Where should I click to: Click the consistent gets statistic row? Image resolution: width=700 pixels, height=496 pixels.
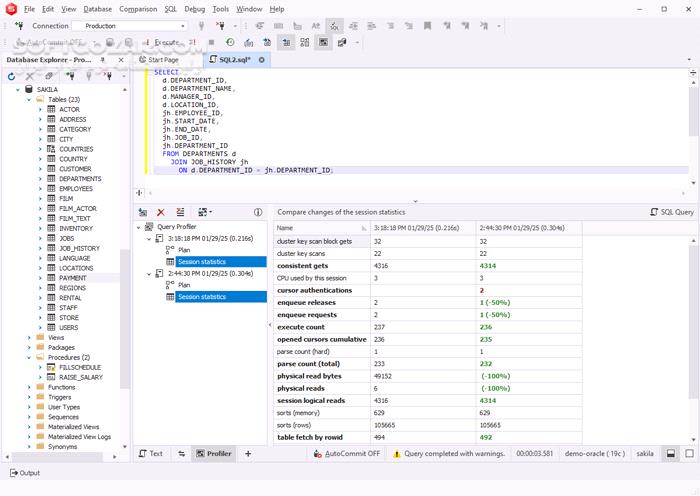pyautogui.click(x=428, y=266)
